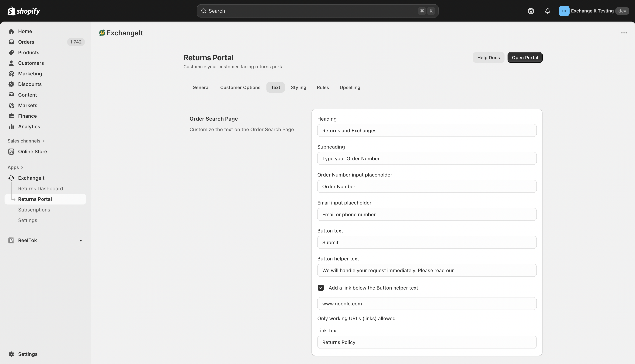Switch to the Styling tab
635x364 pixels.
coord(298,88)
